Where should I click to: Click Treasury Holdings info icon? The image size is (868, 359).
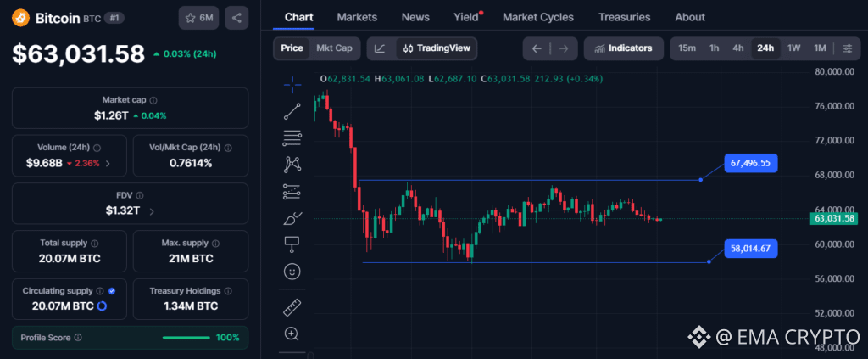[228, 291]
